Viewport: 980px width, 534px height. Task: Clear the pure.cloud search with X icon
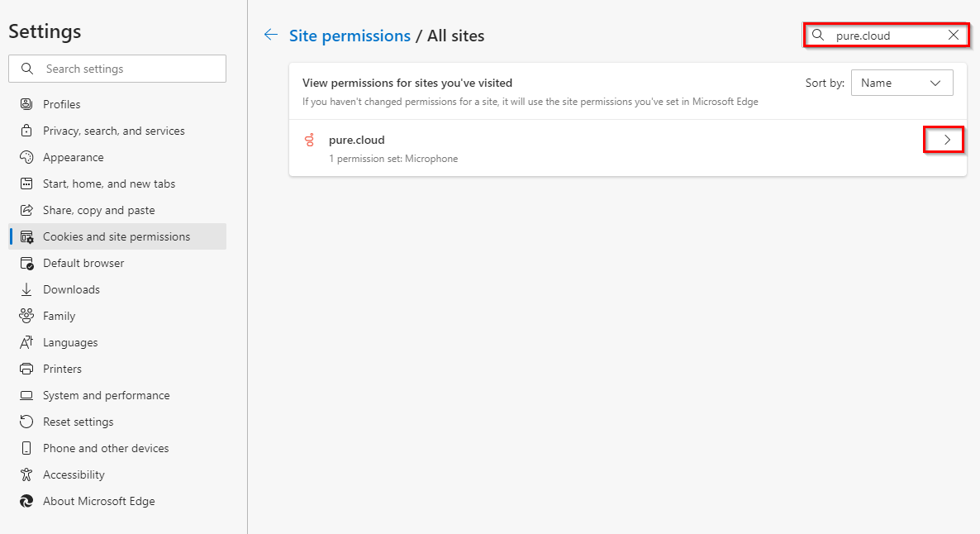pyautogui.click(x=954, y=36)
